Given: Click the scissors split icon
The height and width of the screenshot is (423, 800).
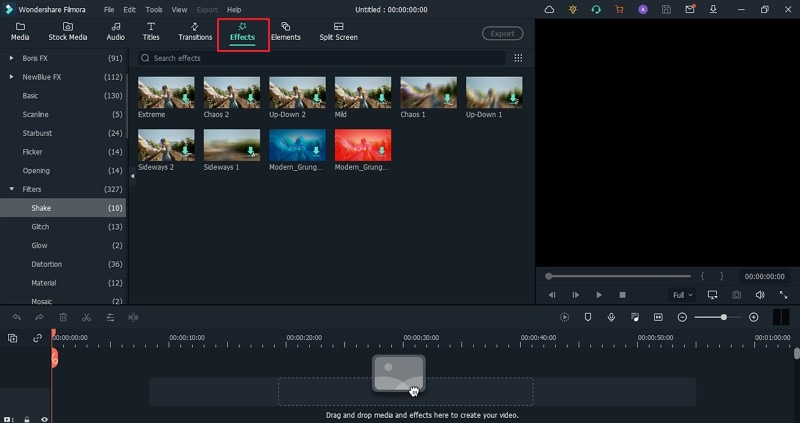Looking at the screenshot, I should click(x=87, y=317).
